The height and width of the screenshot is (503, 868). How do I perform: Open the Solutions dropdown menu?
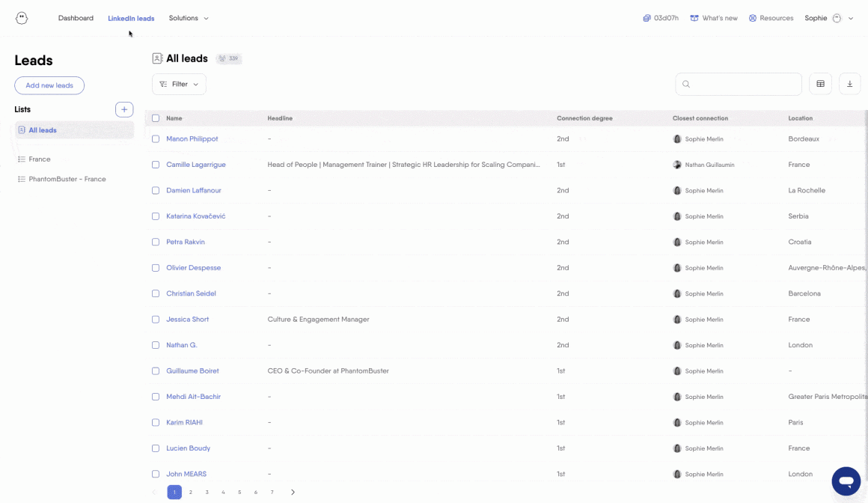[x=189, y=18]
